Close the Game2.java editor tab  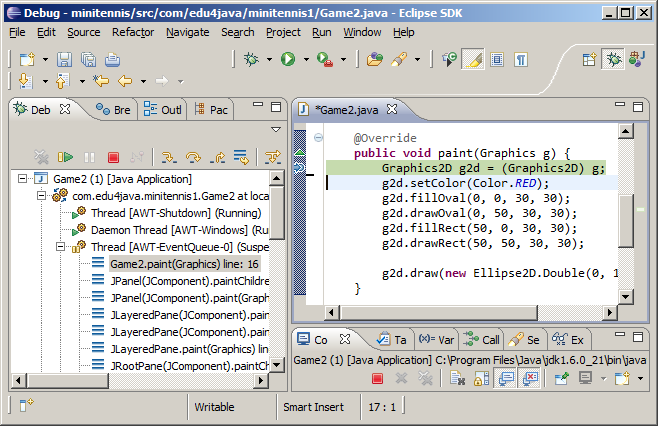point(392,110)
